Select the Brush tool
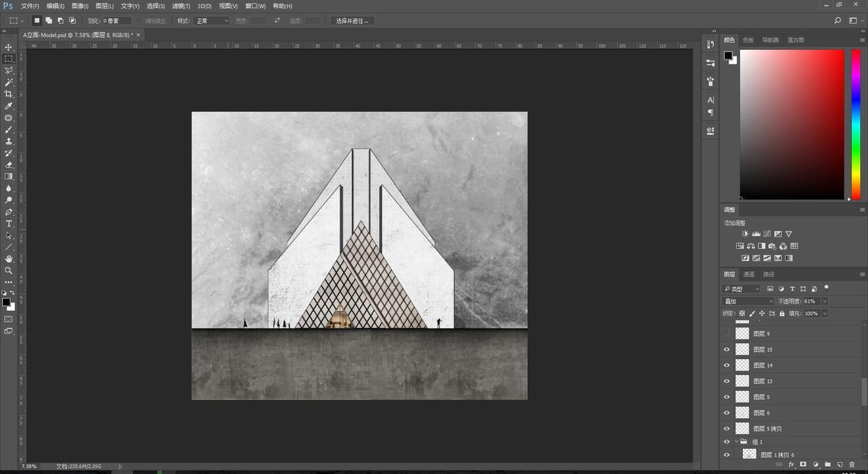This screenshot has height=474, width=868. tap(9, 130)
